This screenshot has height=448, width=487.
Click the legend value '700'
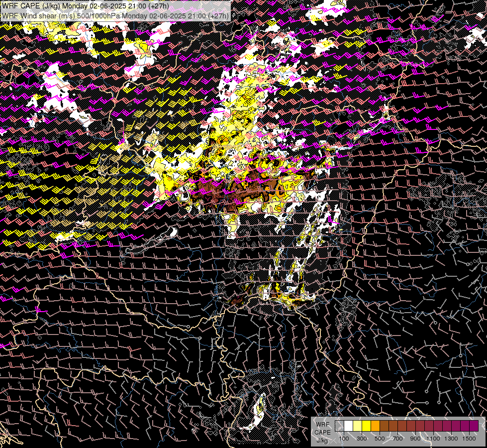[x=397, y=439]
